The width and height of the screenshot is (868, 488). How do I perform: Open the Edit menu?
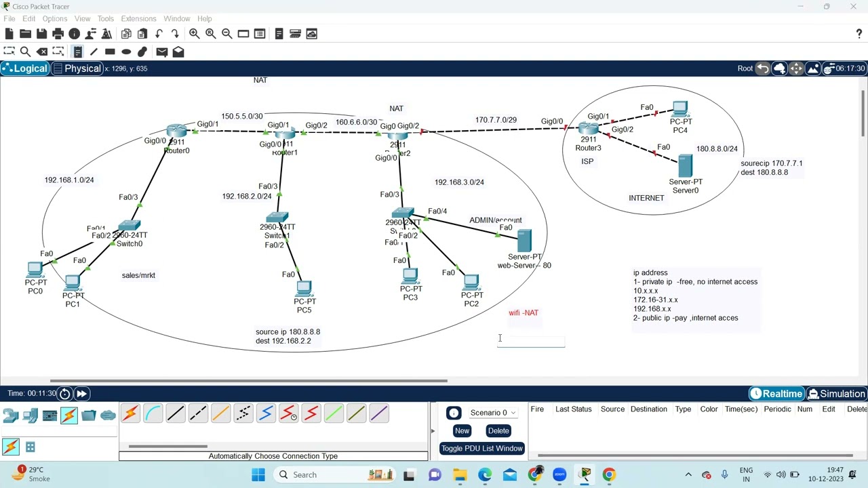coord(28,18)
